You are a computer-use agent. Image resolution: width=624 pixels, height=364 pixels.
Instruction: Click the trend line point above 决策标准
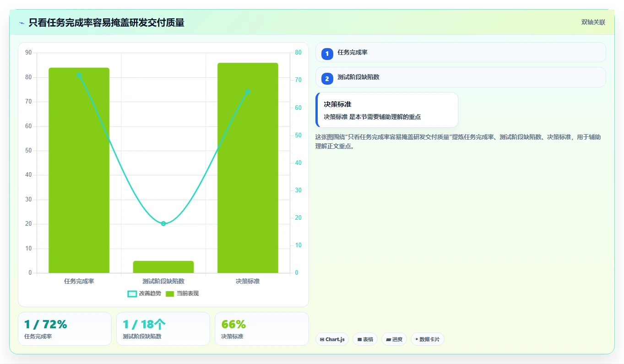248,92
